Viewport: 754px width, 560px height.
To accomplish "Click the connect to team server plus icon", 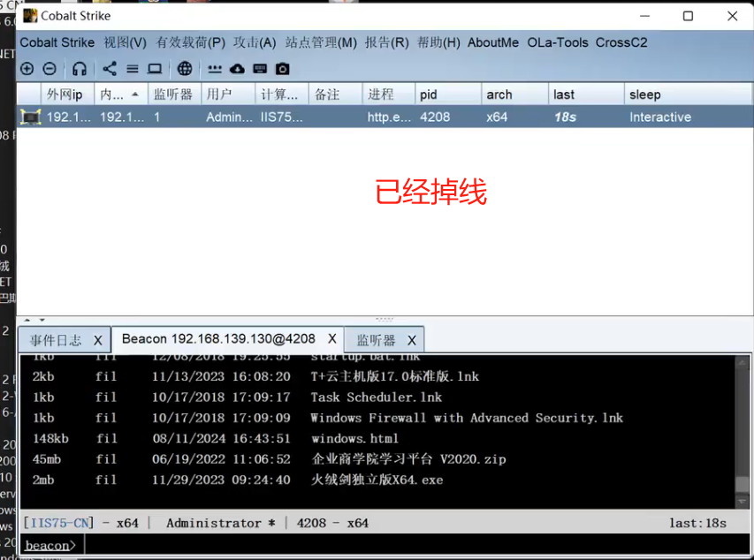I will point(27,69).
